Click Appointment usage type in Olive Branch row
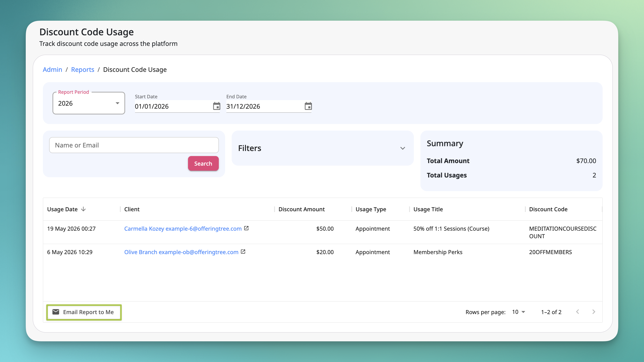The image size is (644, 362). [x=372, y=252]
